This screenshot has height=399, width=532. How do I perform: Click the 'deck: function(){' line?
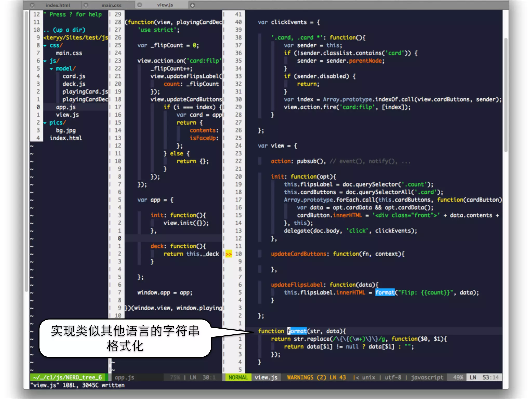pos(178,246)
